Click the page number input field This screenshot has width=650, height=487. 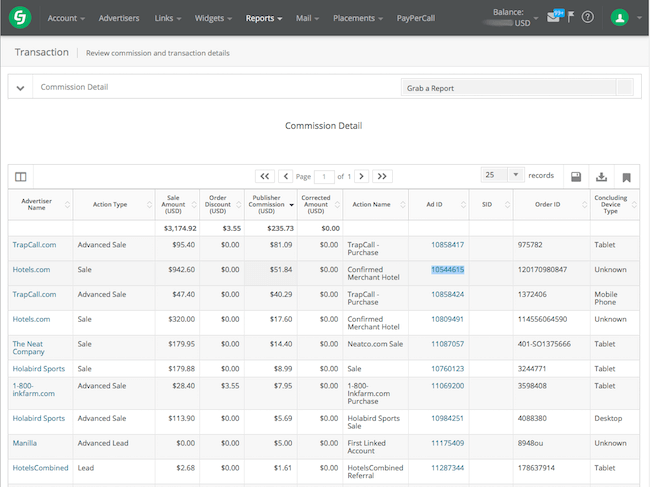325,176
